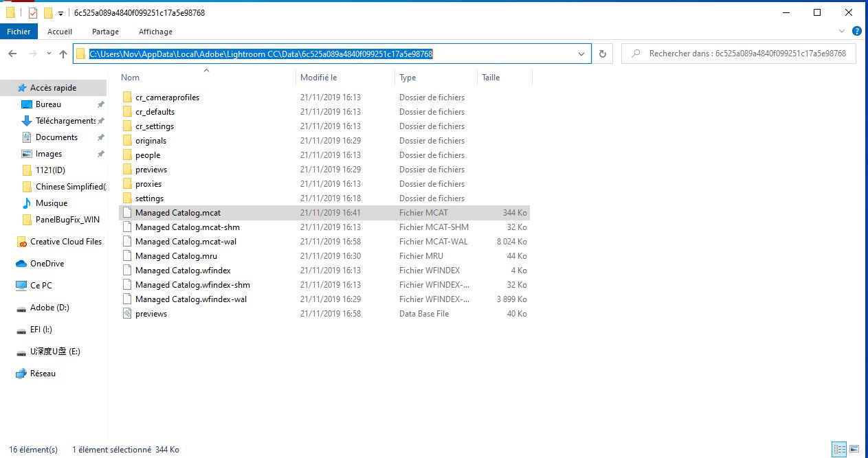Expand the ribbon with the chevron
Viewport: 868px width, 458px height.
[841, 31]
